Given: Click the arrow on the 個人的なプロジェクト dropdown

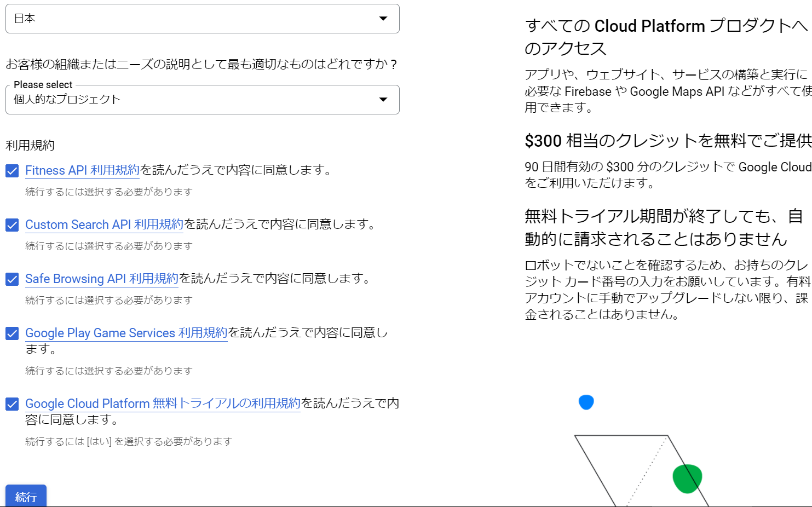Looking at the screenshot, I should tap(383, 100).
